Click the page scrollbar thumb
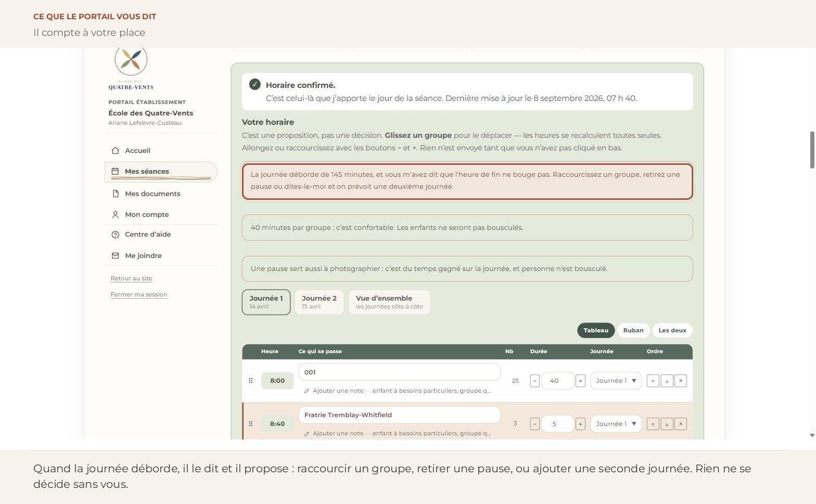The width and height of the screenshot is (816, 504). (812, 150)
